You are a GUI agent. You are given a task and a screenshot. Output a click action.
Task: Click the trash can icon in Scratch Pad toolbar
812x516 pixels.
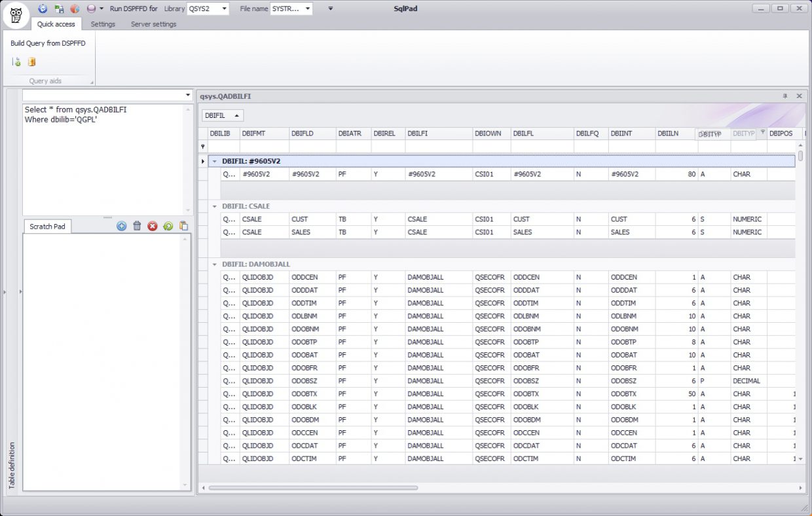137,226
